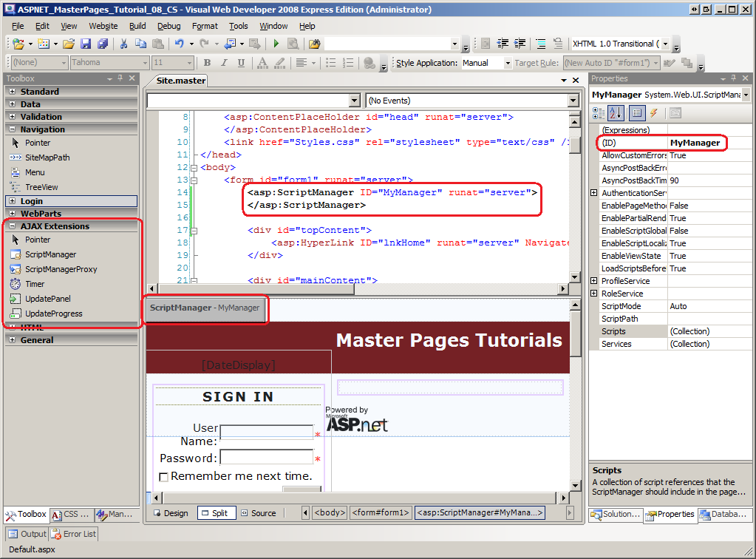Screen dimensions: 756x559
Task: Click the ScriptManager - MyManager control label
Action: 205,308
